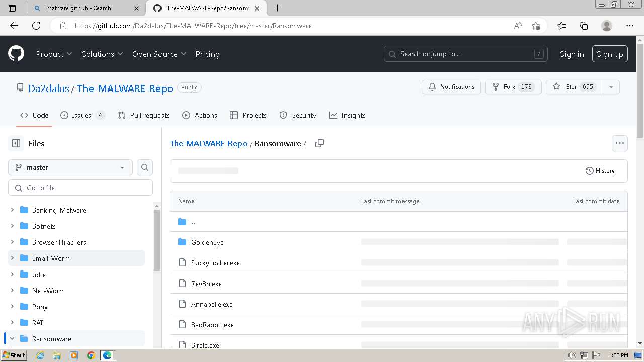
Task: Open the Collections icon in toolbar
Action: point(584,26)
